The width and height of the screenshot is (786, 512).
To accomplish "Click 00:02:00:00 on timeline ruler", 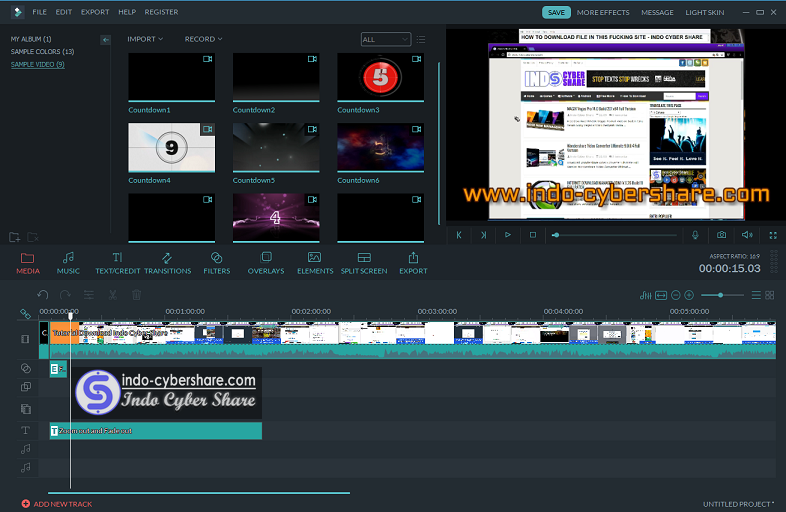I will point(311,311).
